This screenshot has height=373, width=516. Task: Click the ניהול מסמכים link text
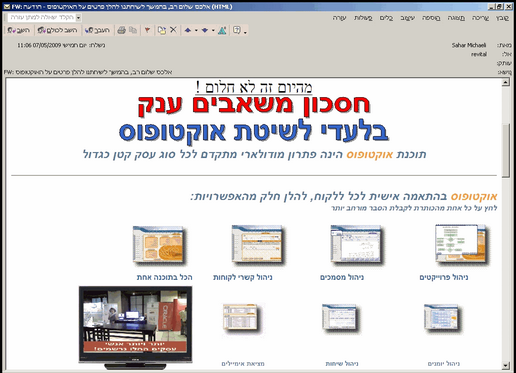tap(342, 277)
